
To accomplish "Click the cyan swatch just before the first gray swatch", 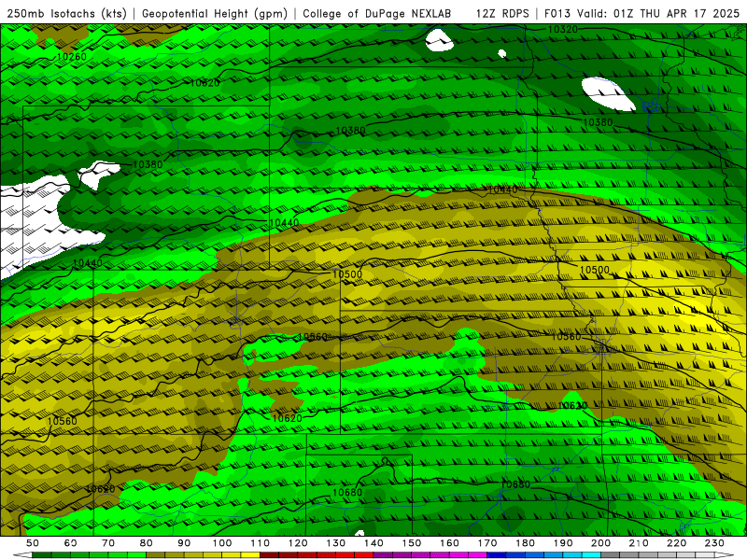I will [592, 555].
